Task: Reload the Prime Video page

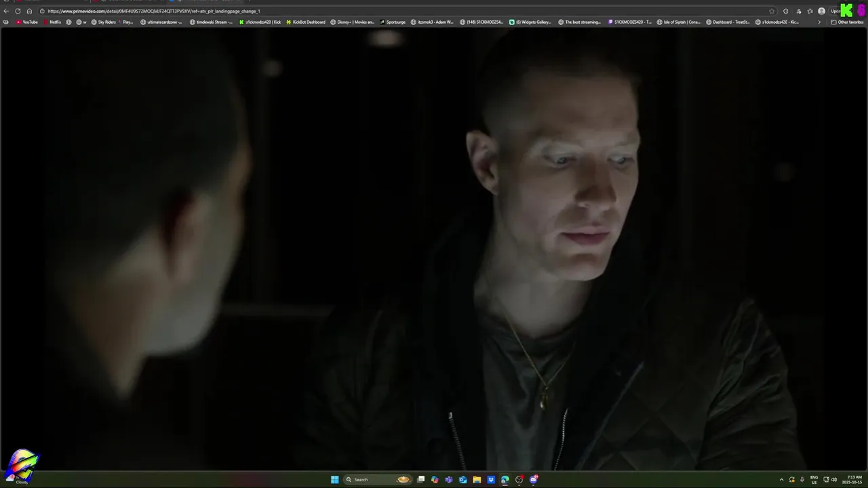Action: tap(18, 11)
